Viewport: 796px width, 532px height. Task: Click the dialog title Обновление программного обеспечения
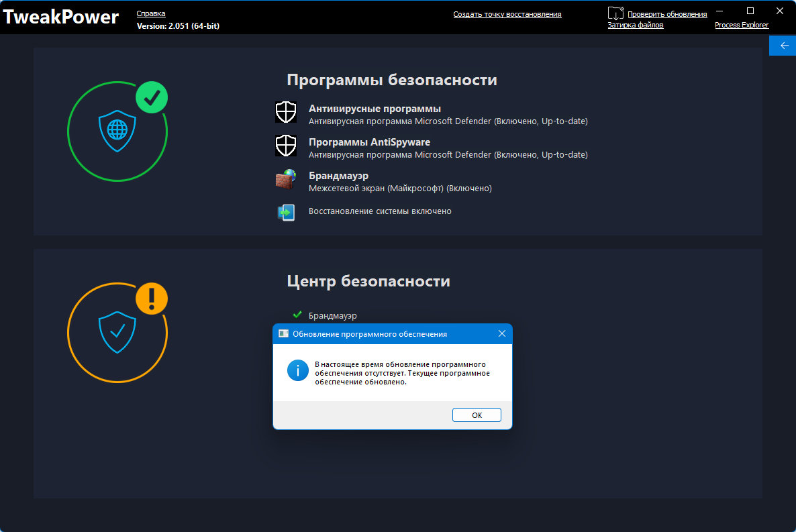point(370,334)
